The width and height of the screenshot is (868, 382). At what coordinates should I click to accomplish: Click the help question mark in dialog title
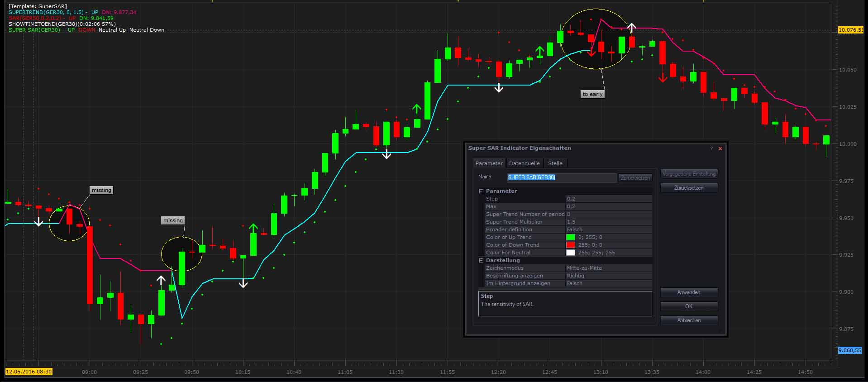pyautogui.click(x=711, y=148)
